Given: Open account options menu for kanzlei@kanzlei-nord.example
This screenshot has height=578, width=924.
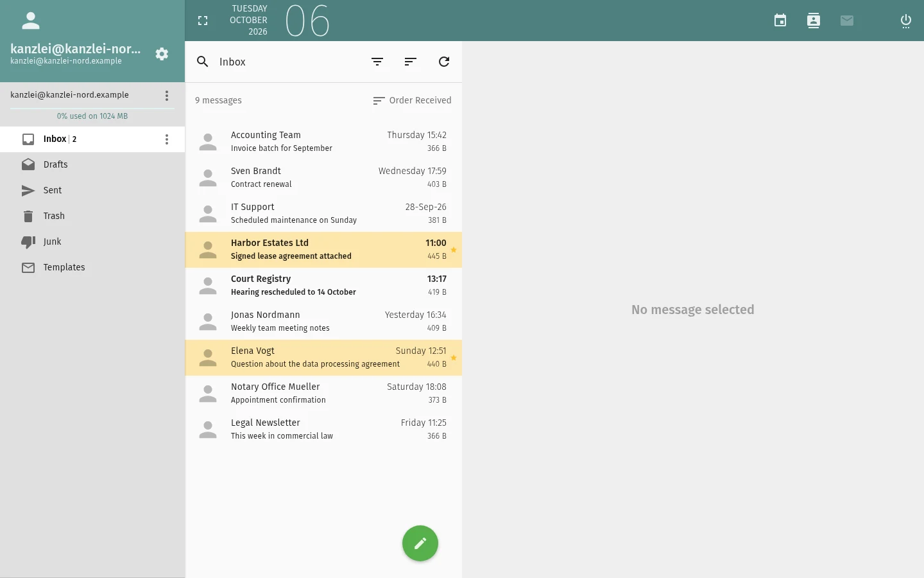Looking at the screenshot, I should tap(167, 96).
